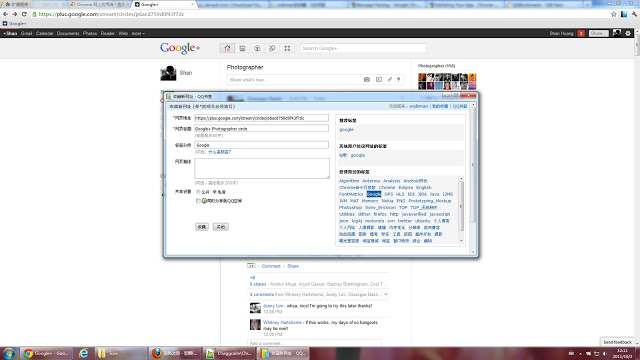
Task: Open Calendar in the Google bar
Action: point(44,33)
